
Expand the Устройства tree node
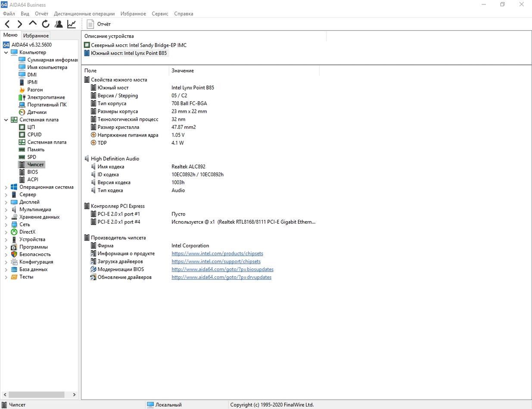[x=6, y=240]
